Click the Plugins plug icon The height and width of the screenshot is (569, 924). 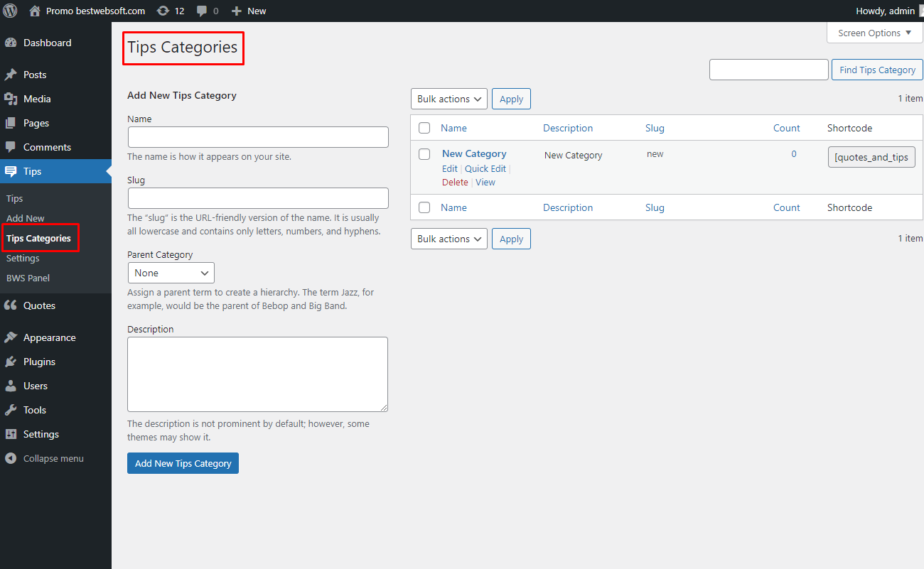tap(11, 362)
